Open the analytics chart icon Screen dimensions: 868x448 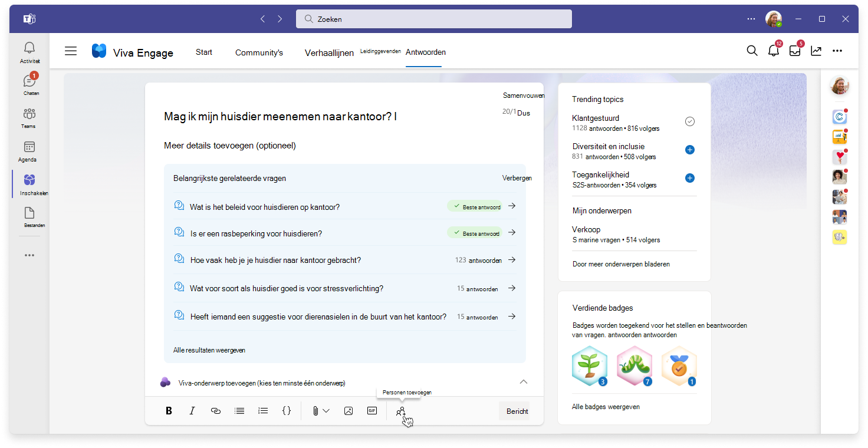[816, 51]
